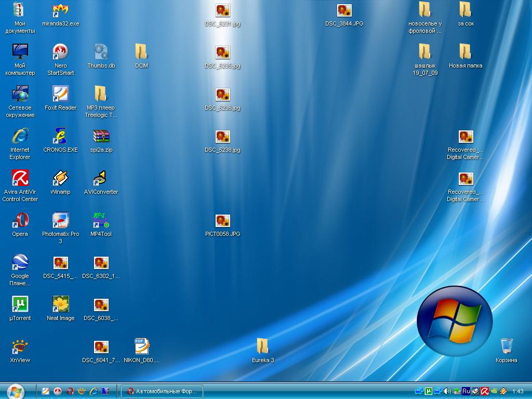532x399 pixels.
Task: Select the Opera browser desktop shortcut
Action: coord(20,221)
